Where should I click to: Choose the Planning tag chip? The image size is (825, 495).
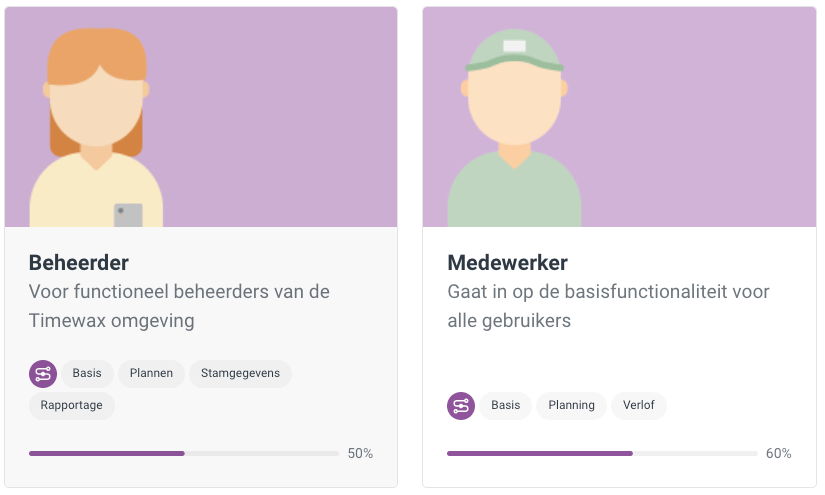pos(571,406)
